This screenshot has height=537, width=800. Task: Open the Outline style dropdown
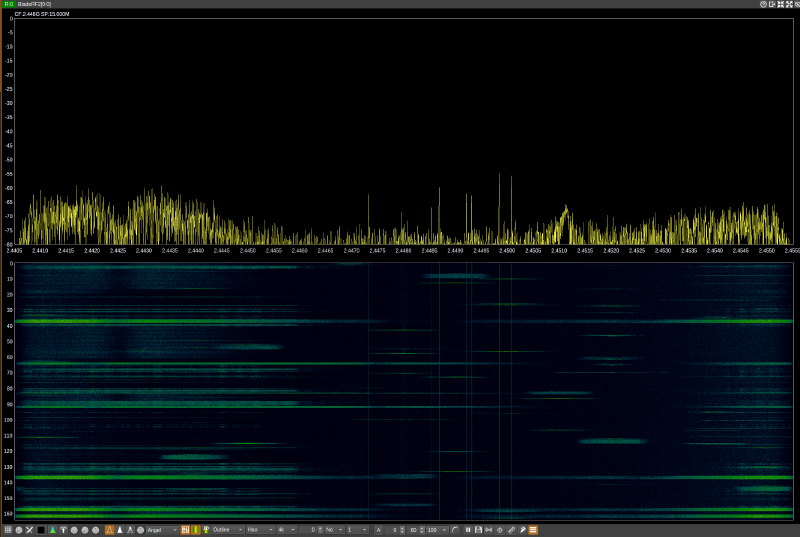[x=226, y=529]
